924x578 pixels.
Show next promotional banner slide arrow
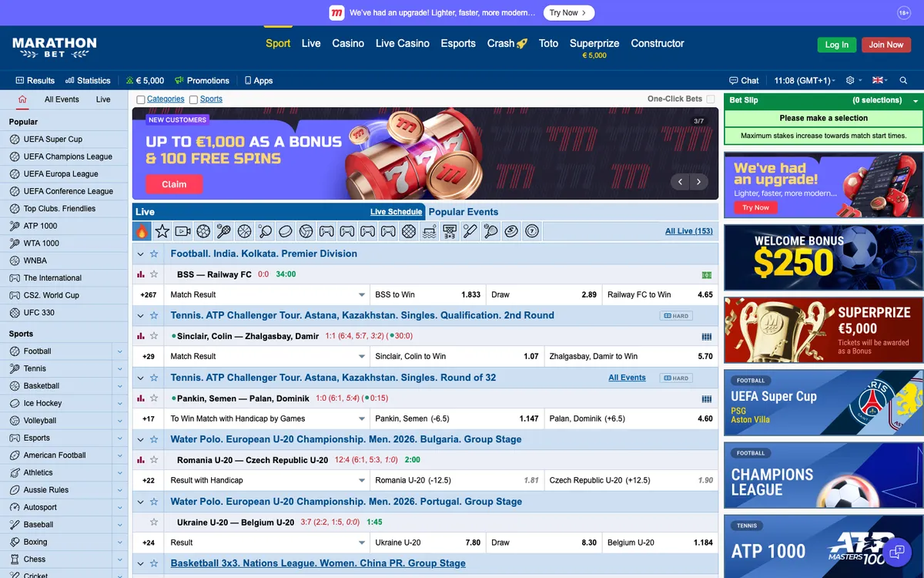698,182
